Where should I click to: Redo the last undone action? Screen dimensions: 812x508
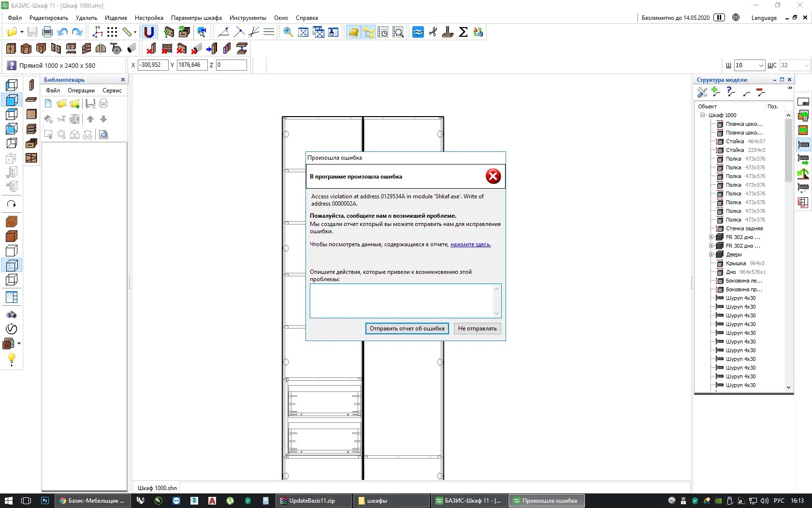click(77, 32)
